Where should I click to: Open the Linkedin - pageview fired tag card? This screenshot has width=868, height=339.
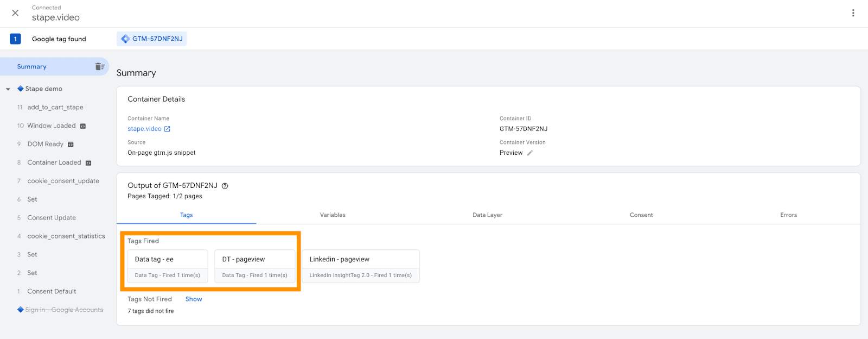(361, 266)
